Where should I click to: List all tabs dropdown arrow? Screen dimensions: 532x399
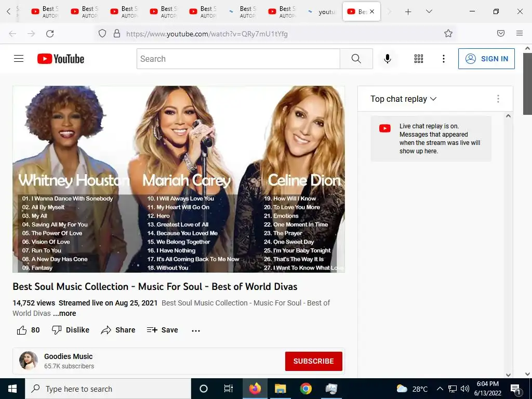429,11
